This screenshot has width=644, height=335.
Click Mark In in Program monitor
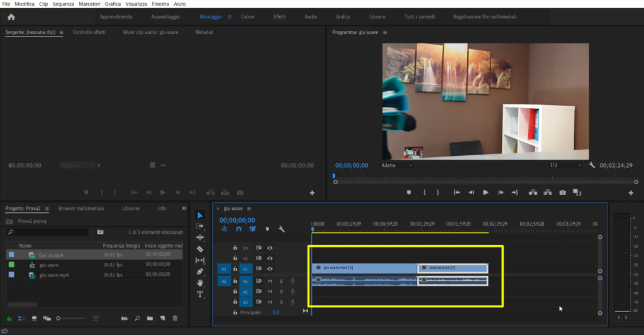[425, 192]
